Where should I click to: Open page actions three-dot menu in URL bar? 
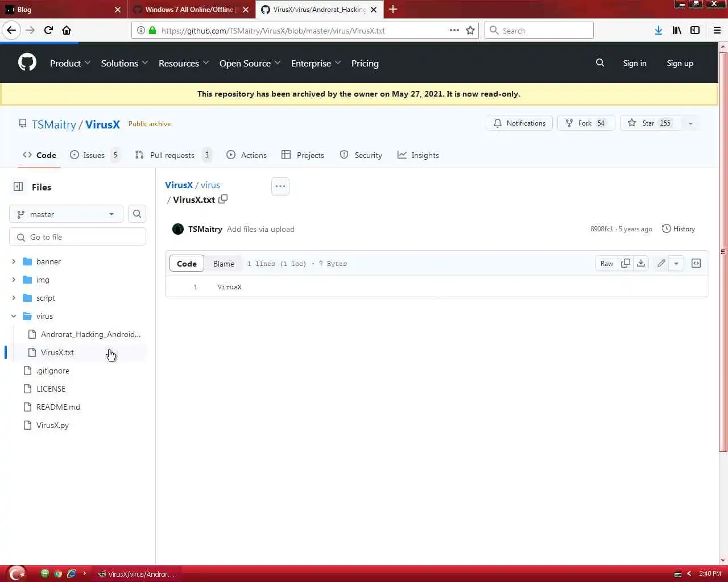point(454,30)
